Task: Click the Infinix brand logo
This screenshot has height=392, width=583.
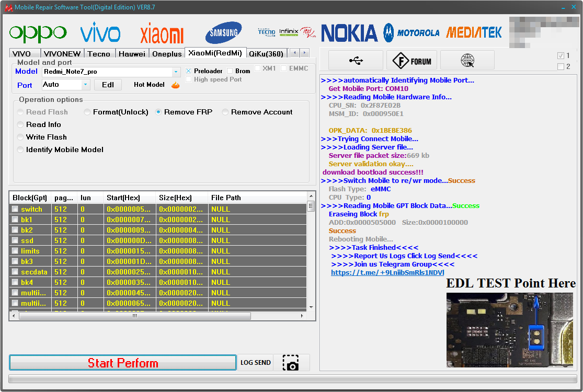Action: click(x=289, y=32)
